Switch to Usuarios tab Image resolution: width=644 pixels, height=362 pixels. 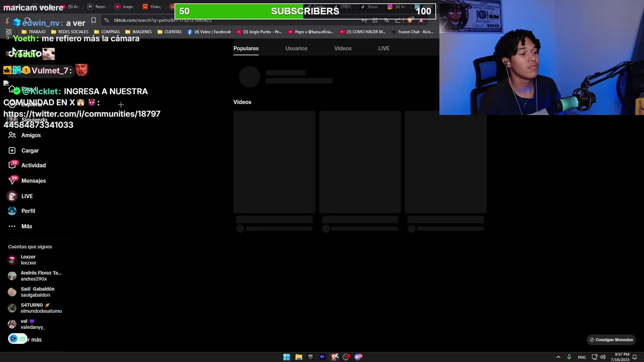[296, 48]
